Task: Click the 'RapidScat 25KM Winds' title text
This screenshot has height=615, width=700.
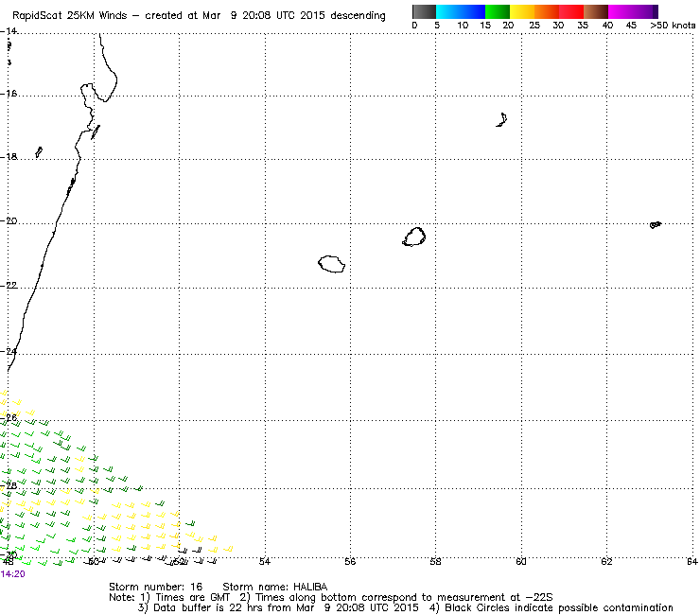Action: point(72,16)
